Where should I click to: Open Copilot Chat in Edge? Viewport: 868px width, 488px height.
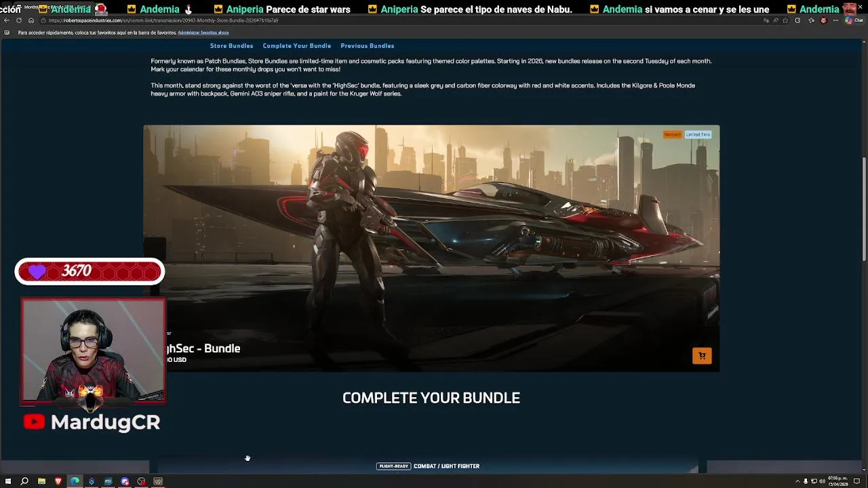[854, 20]
